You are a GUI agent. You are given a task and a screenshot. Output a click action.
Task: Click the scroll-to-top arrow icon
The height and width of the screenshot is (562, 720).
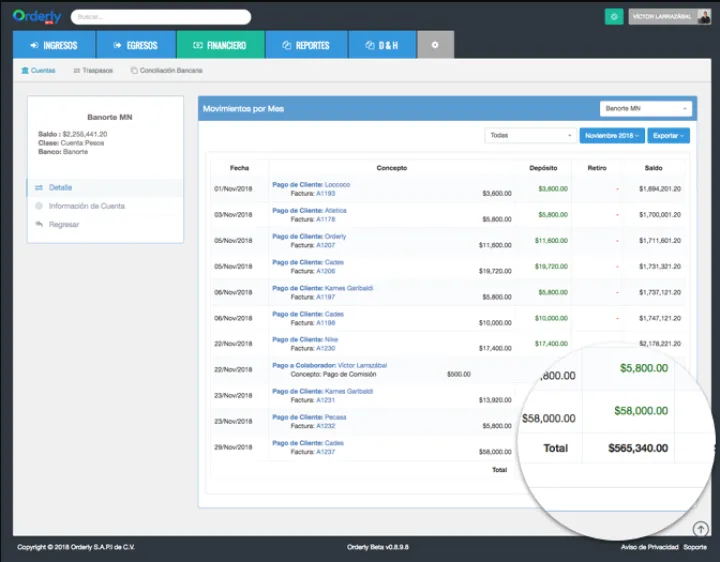tap(701, 529)
